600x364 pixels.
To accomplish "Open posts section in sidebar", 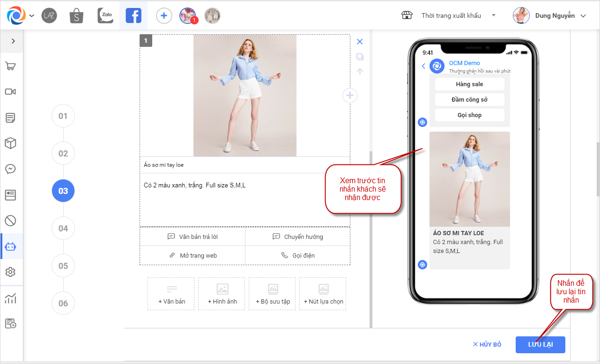I will tap(11, 118).
